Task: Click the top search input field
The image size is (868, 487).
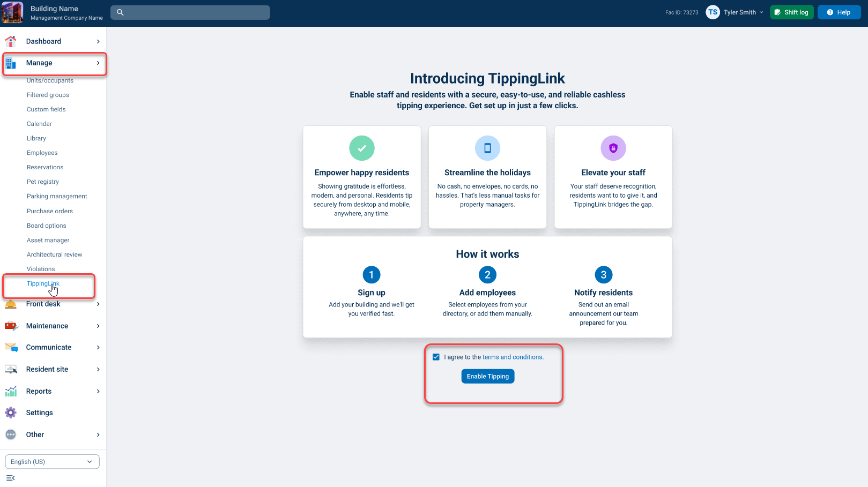Action: (x=190, y=12)
